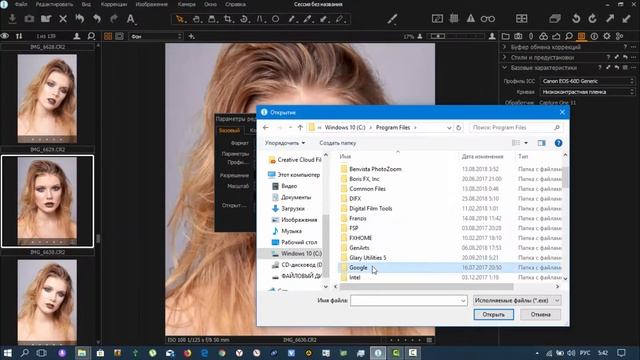
Task: Click the camera Capture toolbar icon
Action: 29,19
